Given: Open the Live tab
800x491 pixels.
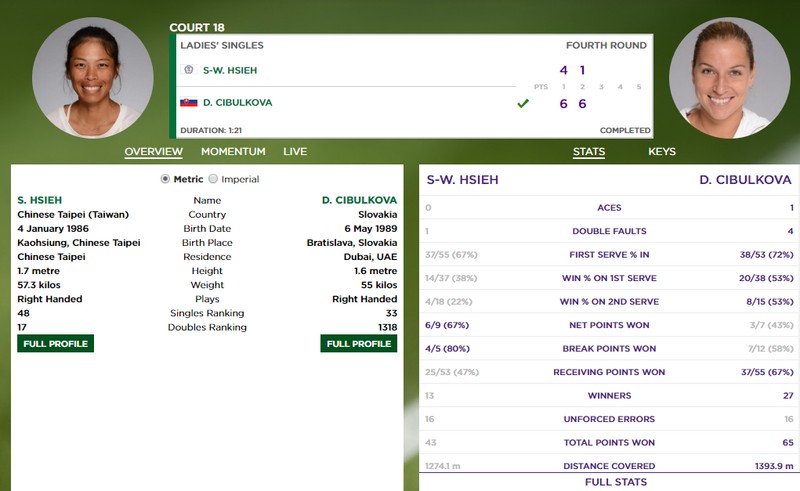Looking at the screenshot, I should (295, 152).
